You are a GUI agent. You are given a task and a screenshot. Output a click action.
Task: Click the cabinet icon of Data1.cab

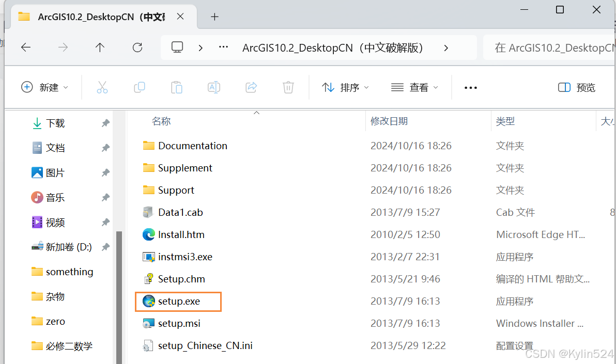[148, 212]
